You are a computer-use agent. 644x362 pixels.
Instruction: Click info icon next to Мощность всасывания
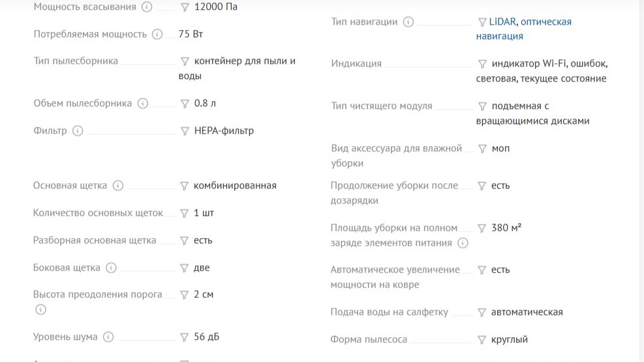click(x=147, y=7)
